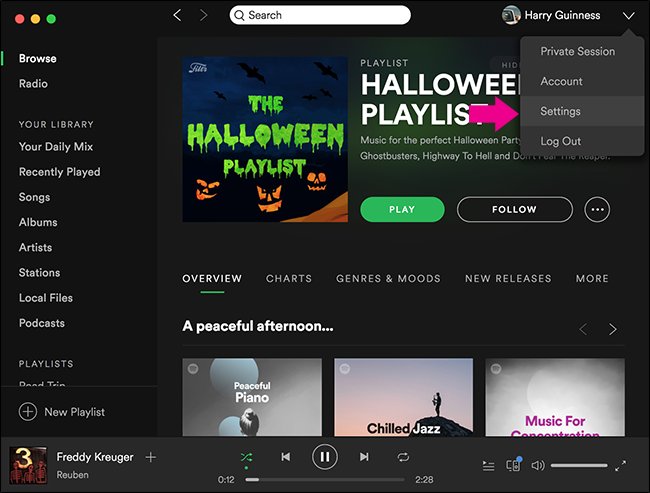Click the Search input field

tap(320, 15)
